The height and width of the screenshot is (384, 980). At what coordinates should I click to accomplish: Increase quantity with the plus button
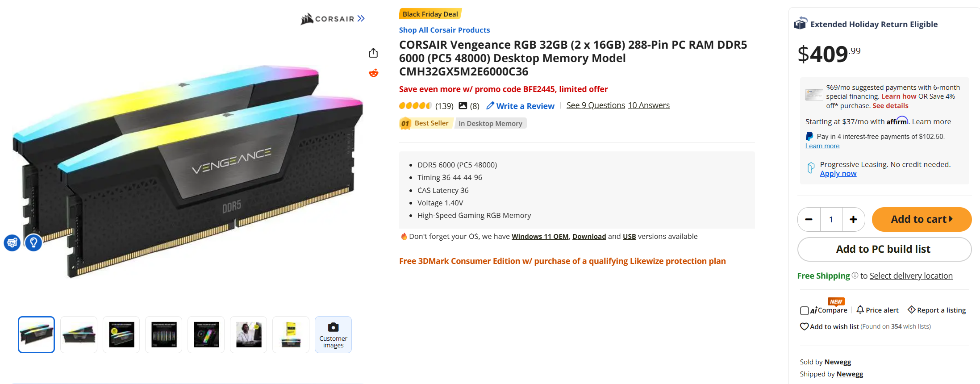[x=853, y=219]
